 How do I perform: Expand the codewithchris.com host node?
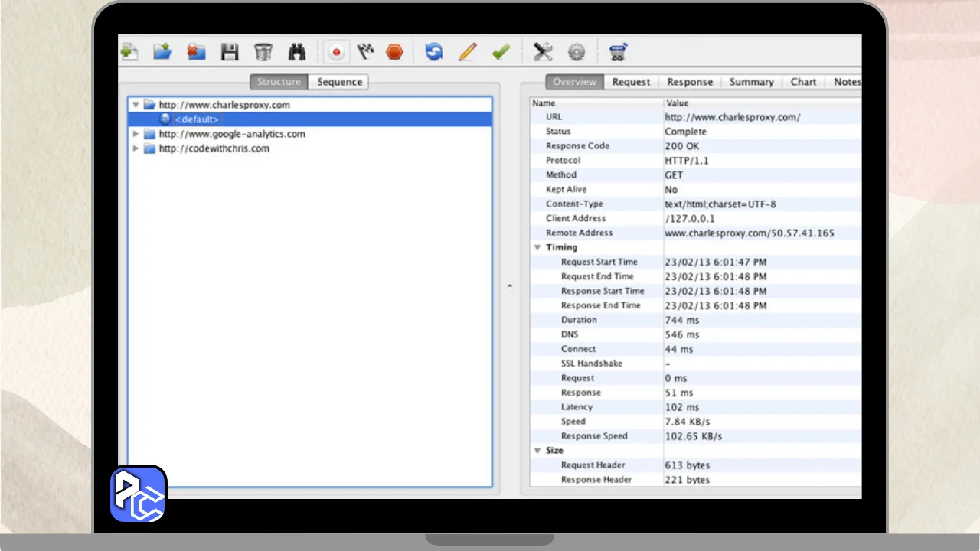pos(136,148)
